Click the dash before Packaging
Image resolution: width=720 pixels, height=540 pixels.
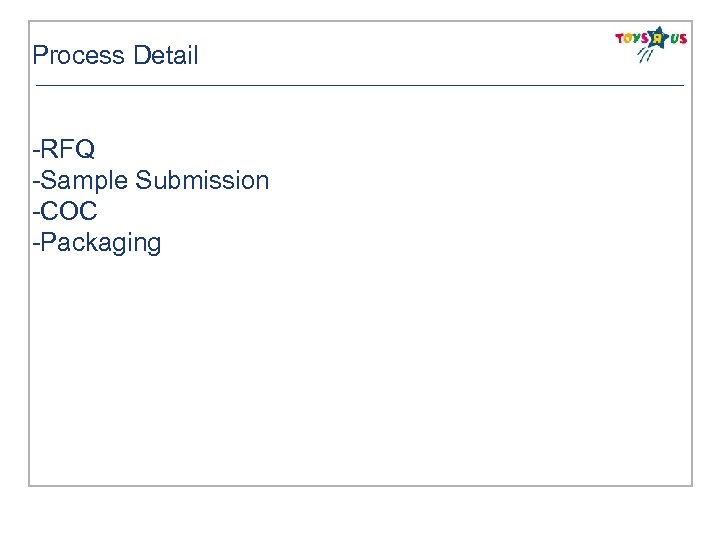pyautogui.click(x=36, y=243)
